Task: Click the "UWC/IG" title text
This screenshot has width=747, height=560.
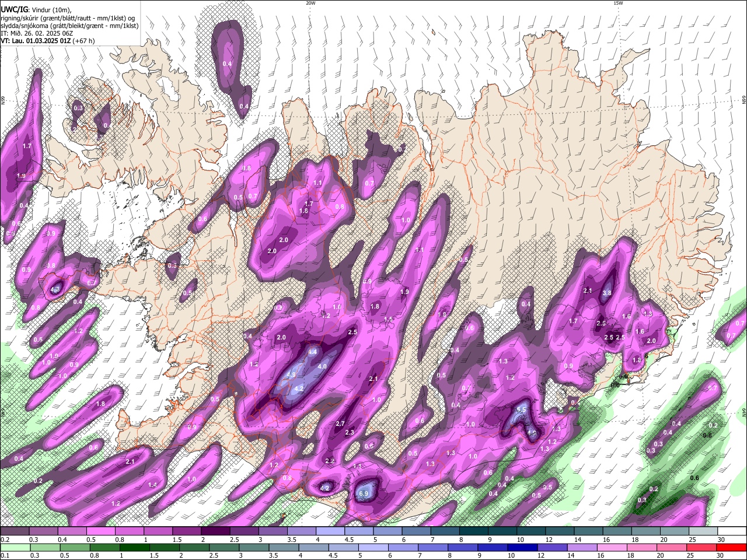Action: point(14,9)
